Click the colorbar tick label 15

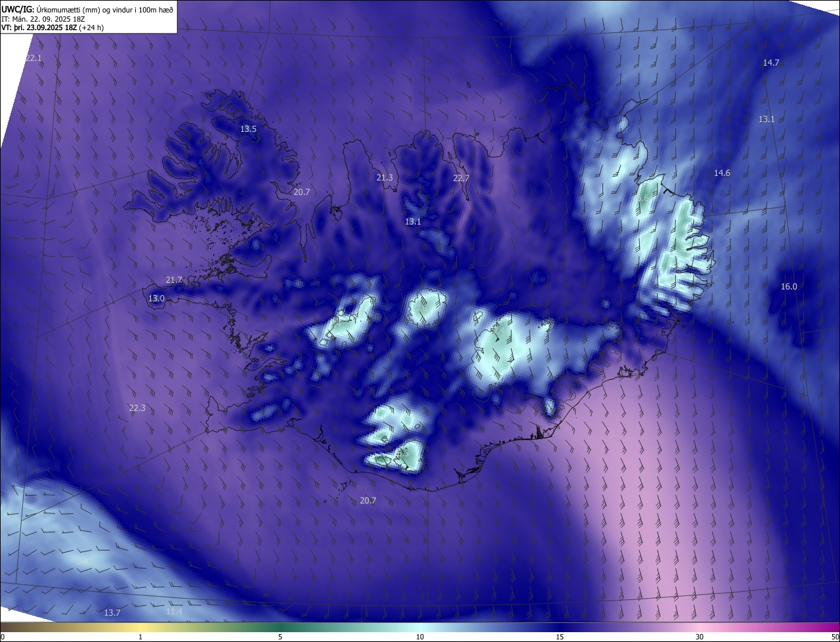(x=560, y=637)
